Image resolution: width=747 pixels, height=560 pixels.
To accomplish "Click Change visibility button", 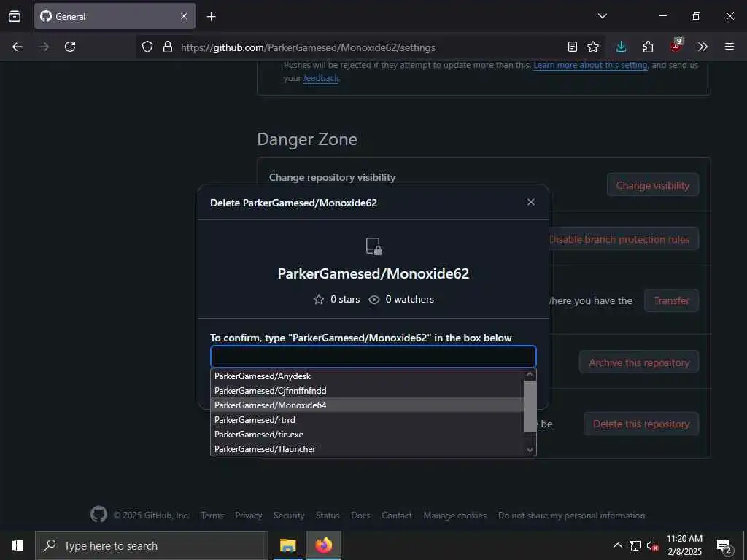I will (x=653, y=185).
